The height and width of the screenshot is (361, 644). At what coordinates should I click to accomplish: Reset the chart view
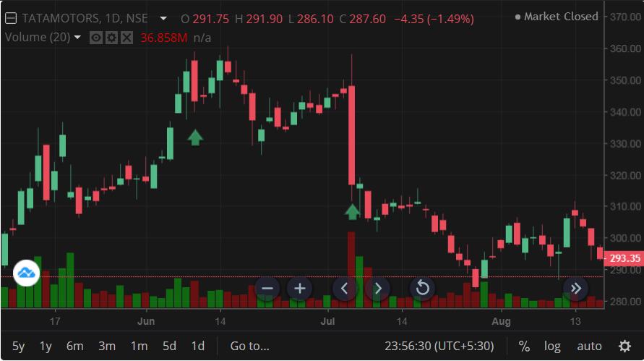[422, 289]
